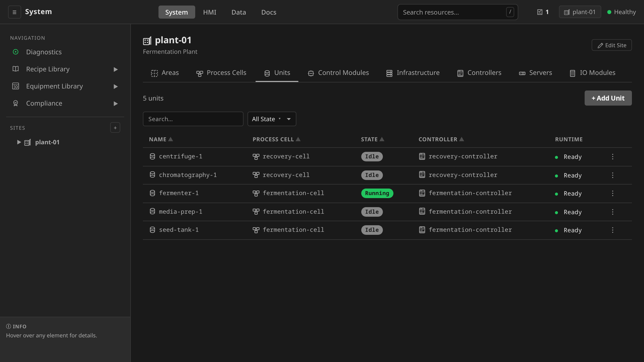Click recovery-controller icon in chromatography-1 row
The width and height of the screenshot is (644, 362).
pyautogui.click(x=422, y=175)
